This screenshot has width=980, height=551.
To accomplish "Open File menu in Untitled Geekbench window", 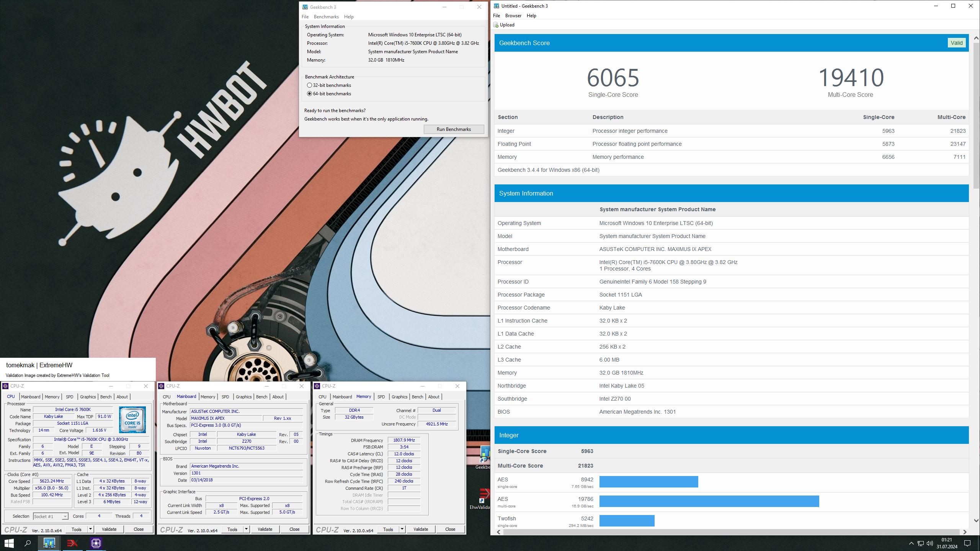I will (x=497, y=16).
